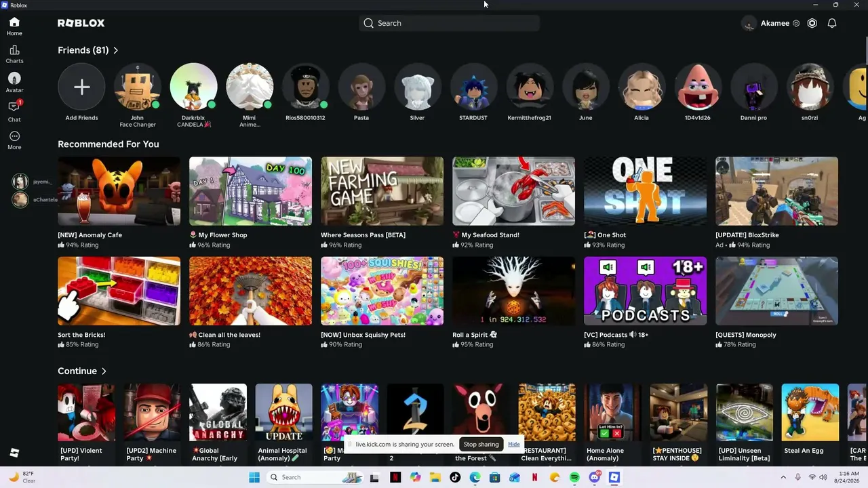Open friend June's avatar
The width and height of the screenshot is (868, 488).
585,87
